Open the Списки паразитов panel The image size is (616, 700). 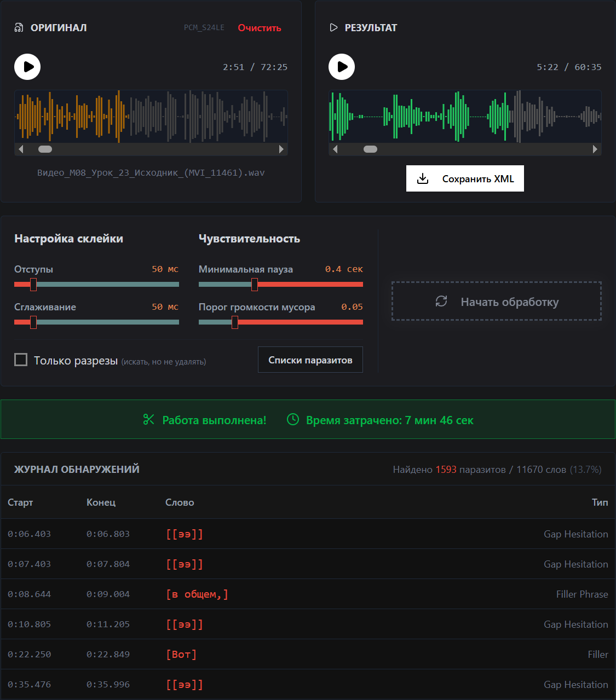[310, 360]
